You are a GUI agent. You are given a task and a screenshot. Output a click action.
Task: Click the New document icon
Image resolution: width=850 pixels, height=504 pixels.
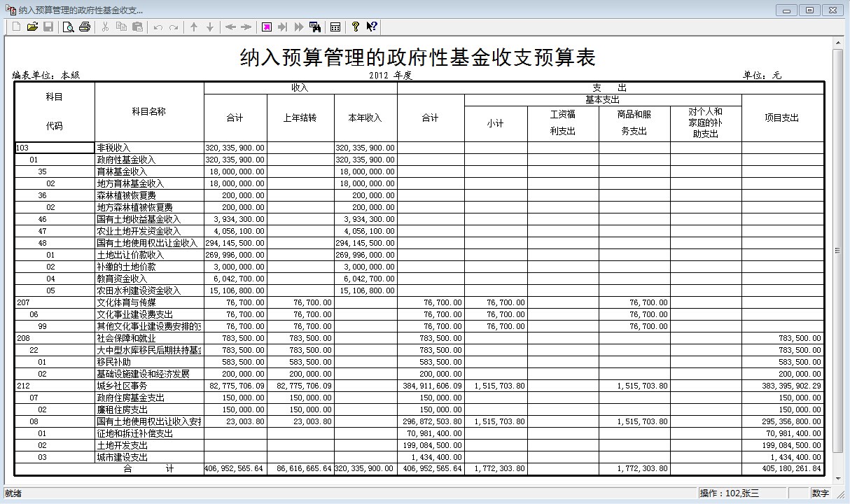16,27
